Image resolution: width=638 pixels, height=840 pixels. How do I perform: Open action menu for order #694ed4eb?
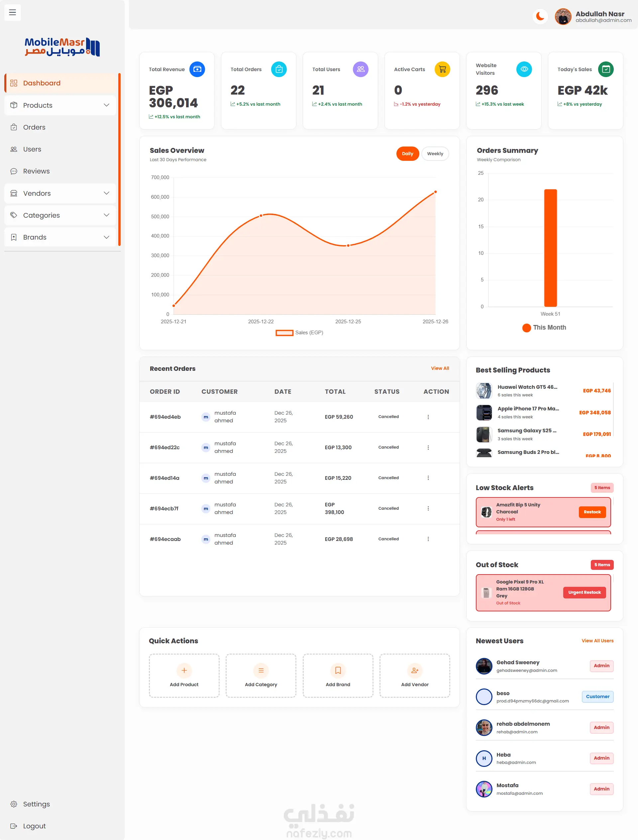click(428, 417)
